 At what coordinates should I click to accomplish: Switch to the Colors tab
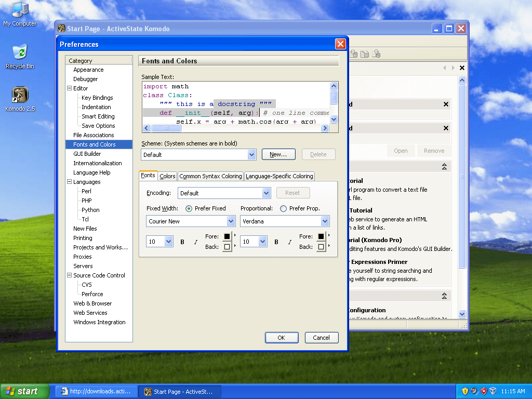click(x=167, y=176)
